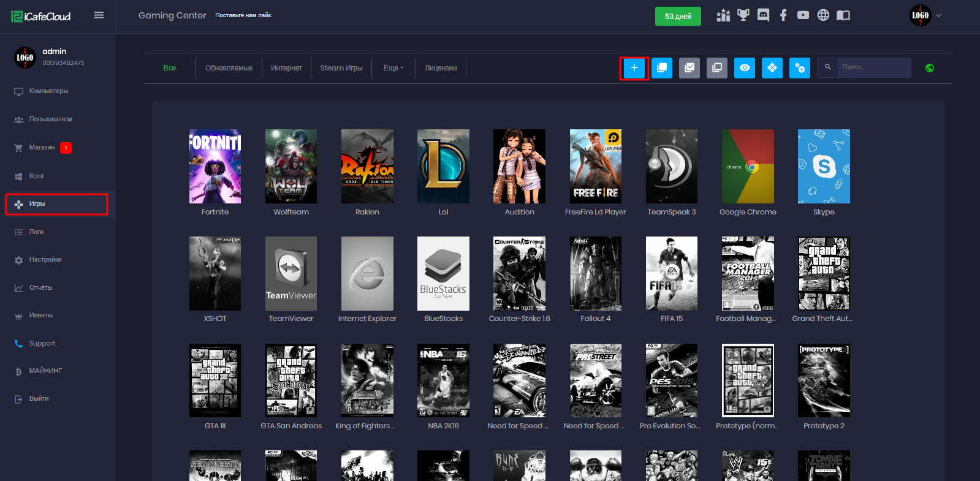Open the BlueStacks tile
Screen dimensions: 980x481
tap(443, 273)
